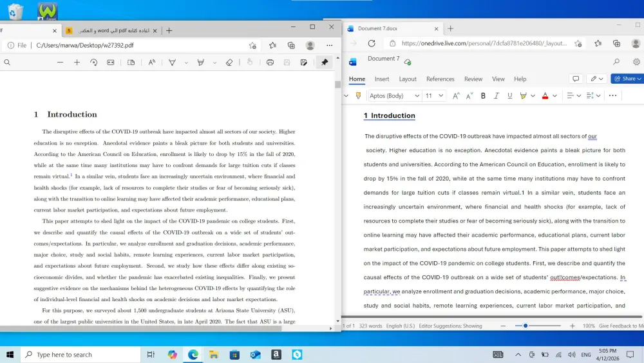644x363 pixels.
Task: Open References ribbon tab in Word
Action: coord(440,79)
